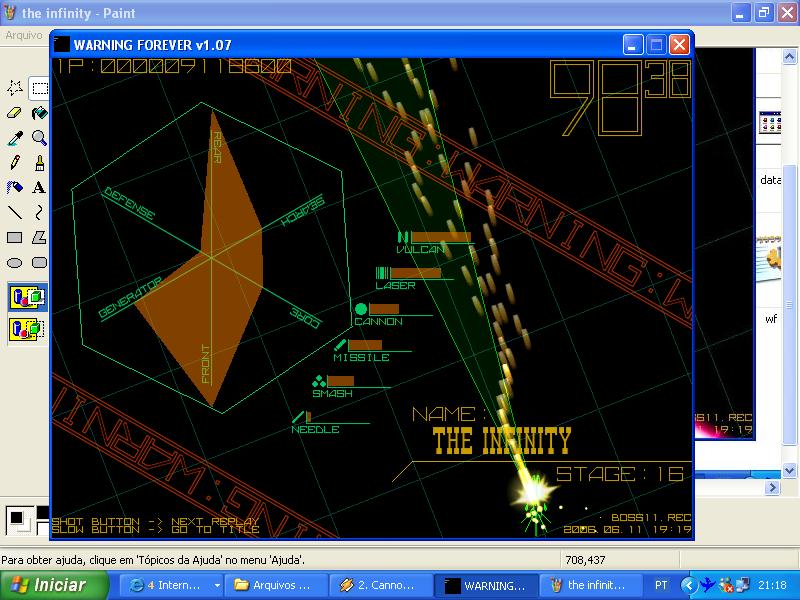The width and height of the screenshot is (800, 600).
Task: Click the LASER weapon label
Action: click(x=395, y=286)
